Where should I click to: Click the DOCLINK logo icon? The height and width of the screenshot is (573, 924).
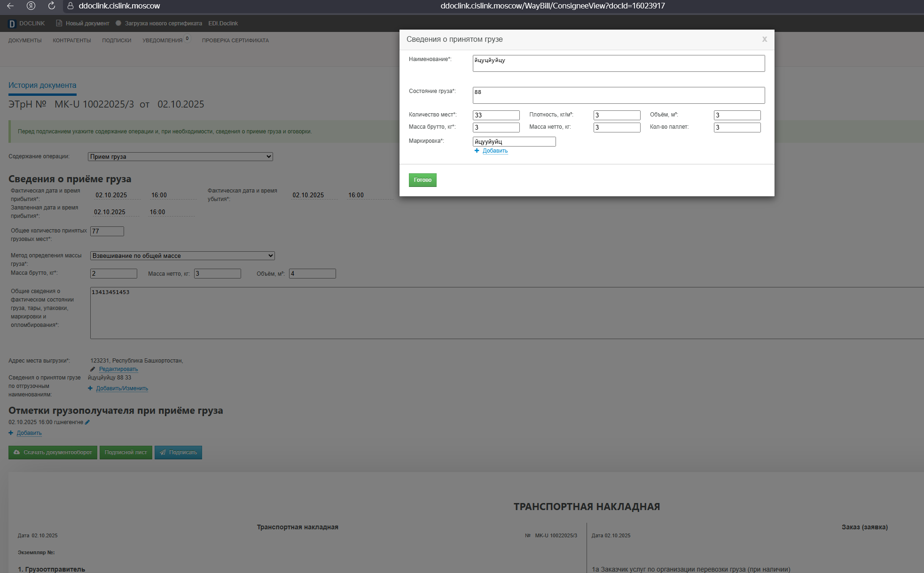pos(12,23)
